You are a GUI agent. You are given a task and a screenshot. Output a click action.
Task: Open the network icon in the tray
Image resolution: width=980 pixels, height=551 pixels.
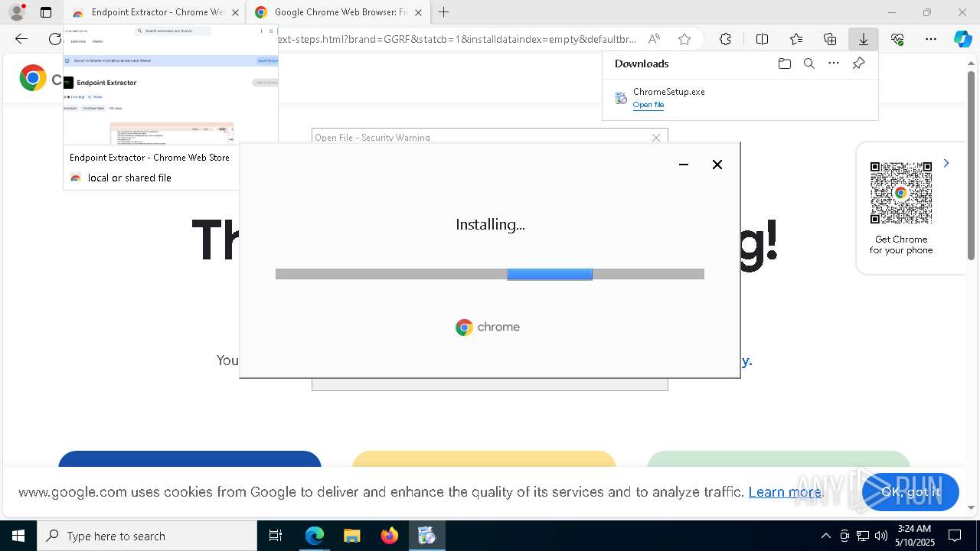point(863,536)
